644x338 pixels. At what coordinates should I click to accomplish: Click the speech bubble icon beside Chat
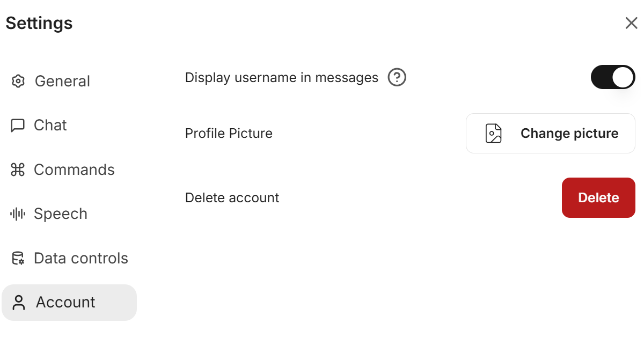pyautogui.click(x=18, y=126)
